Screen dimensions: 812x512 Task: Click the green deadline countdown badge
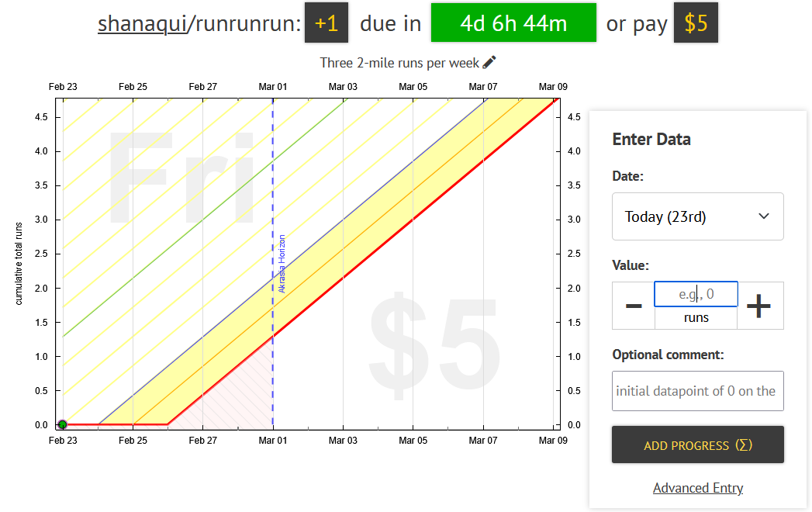(513, 22)
